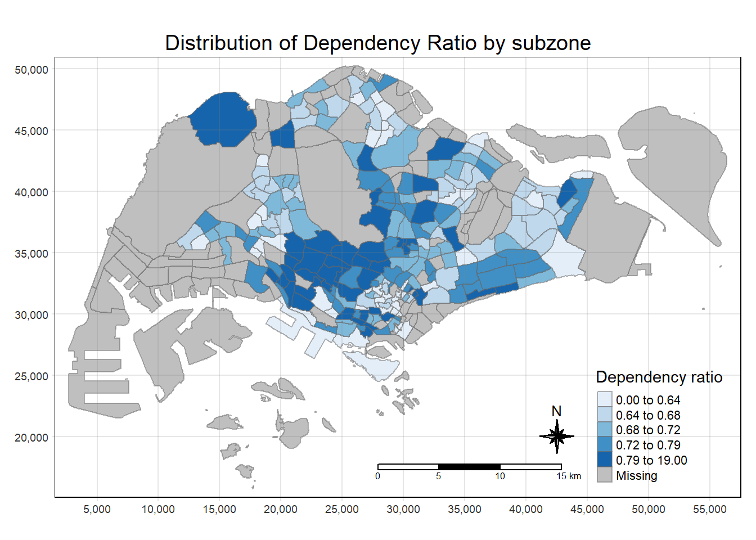Click the 30,000 x-axis tick label

click(x=403, y=509)
